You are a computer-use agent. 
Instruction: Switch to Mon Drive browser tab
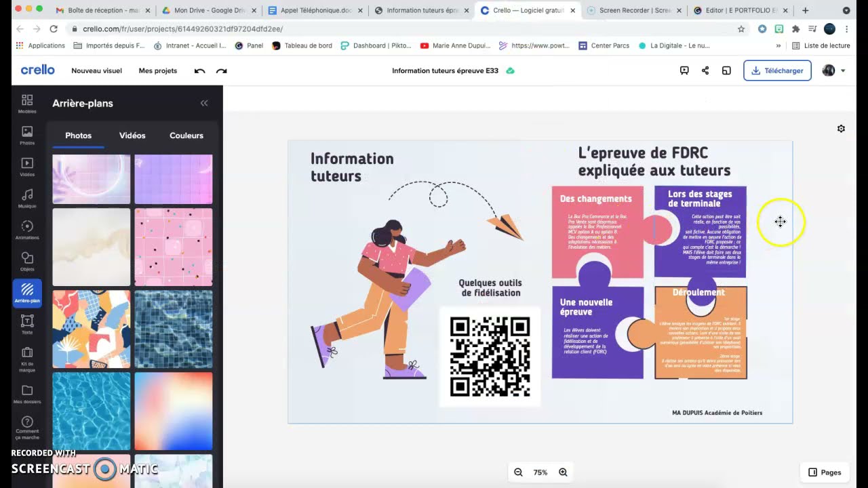(x=208, y=10)
